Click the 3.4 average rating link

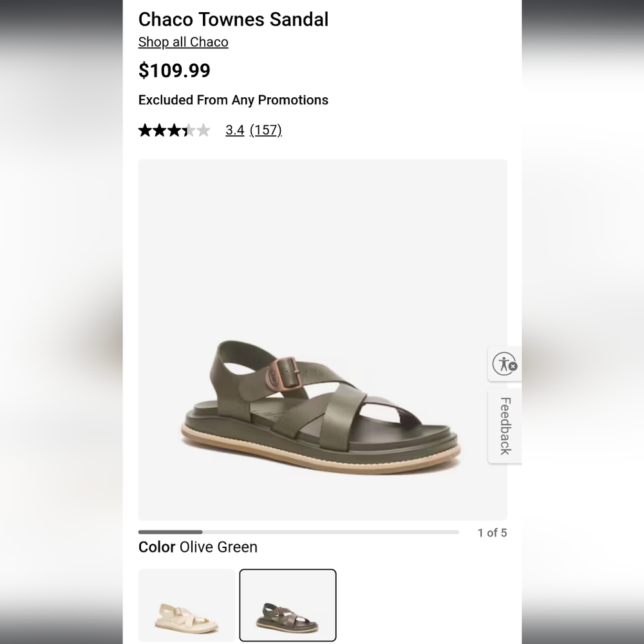pos(234,130)
